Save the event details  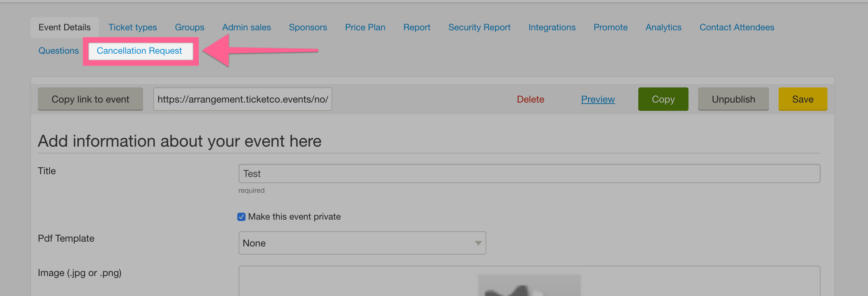coord(803,99)
